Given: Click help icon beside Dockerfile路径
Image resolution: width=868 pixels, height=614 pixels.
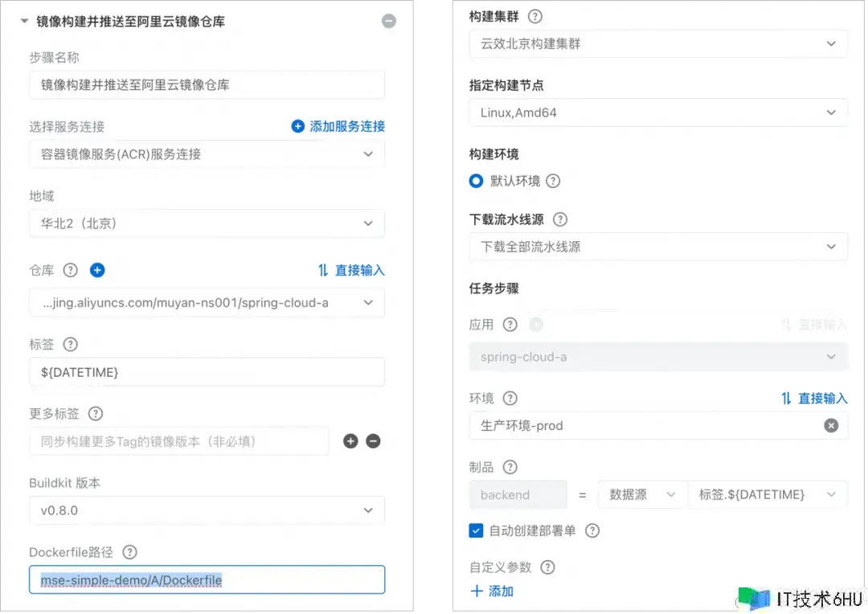Looking at the screenshot, I should click(x=129, y=552).
